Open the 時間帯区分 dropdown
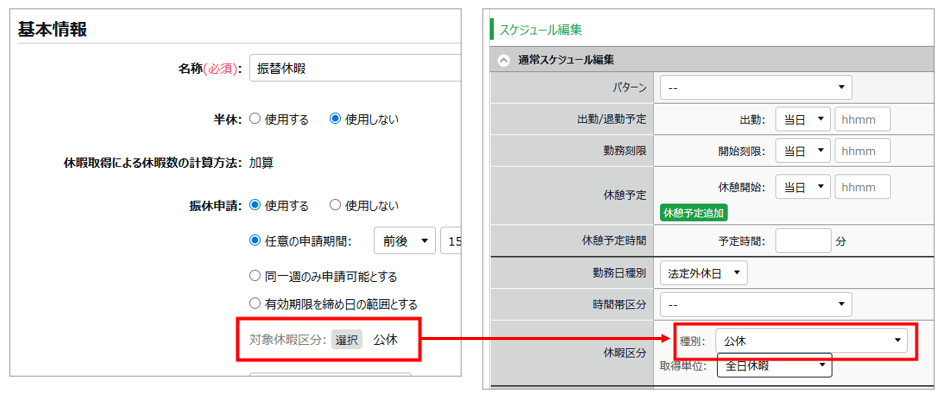The width and height of the screenshot is (944, 397). coord(756,304)
